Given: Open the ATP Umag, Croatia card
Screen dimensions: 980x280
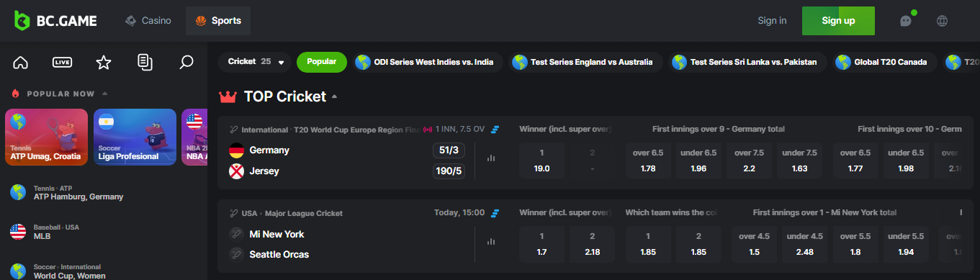Looking at the screenshot, I should pos(46,137).
